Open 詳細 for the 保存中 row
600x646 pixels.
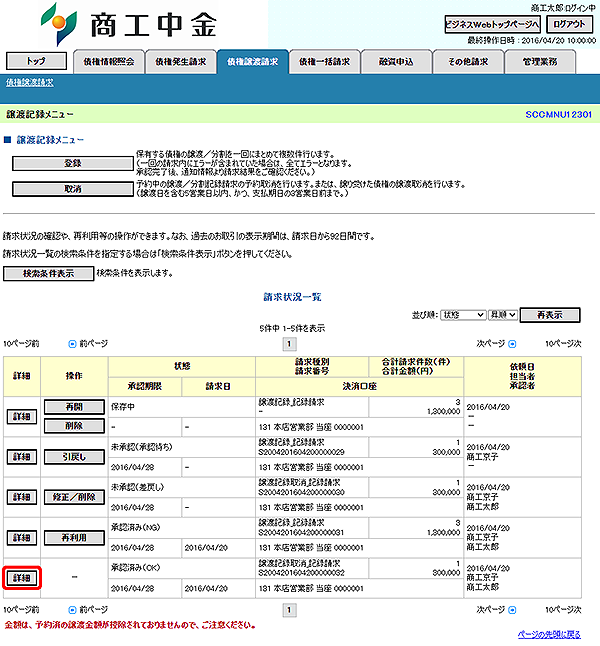click(x=22, y=417)
